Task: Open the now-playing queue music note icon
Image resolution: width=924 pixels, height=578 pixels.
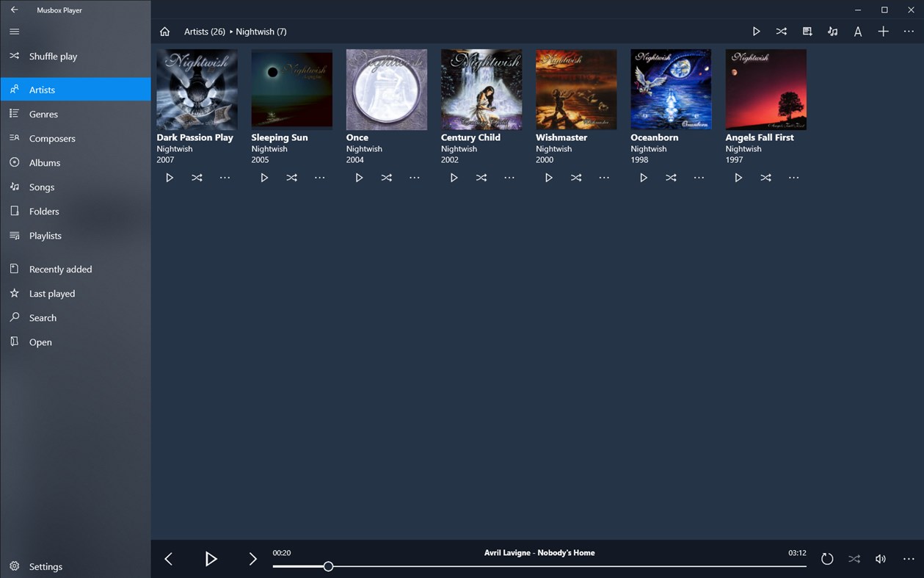Action: pos(832,31)
